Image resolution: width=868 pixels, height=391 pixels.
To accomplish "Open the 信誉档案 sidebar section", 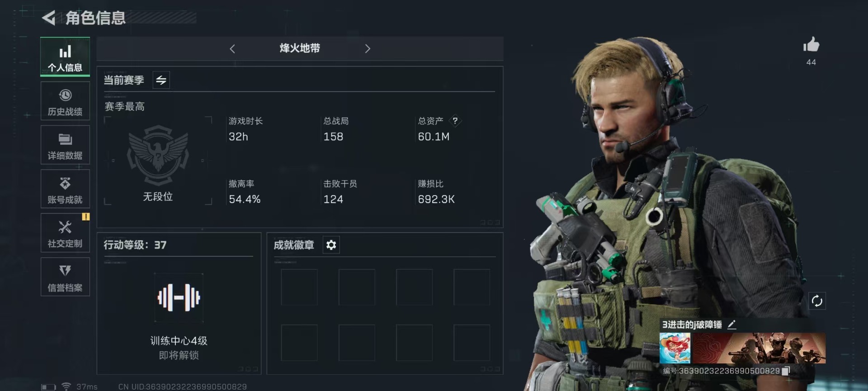I will pos(65,277).
